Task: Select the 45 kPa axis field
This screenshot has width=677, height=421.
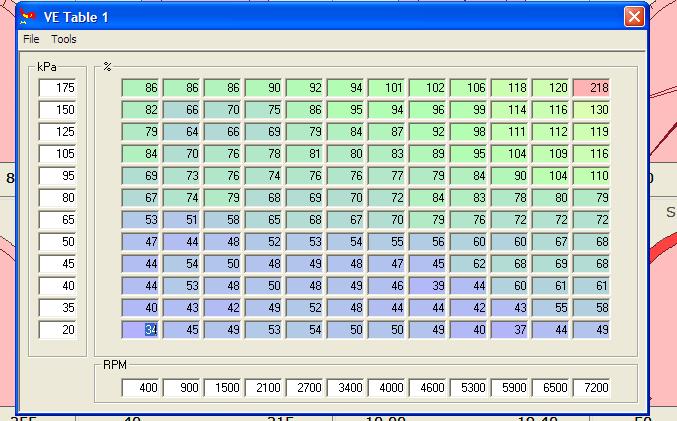Action: [58, 264]
